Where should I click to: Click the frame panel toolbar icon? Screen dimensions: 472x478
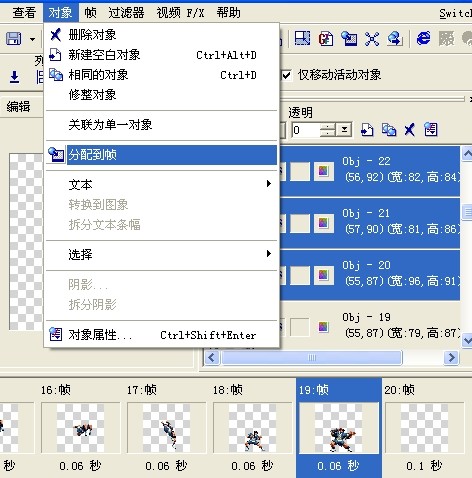(x=302, y=39)
